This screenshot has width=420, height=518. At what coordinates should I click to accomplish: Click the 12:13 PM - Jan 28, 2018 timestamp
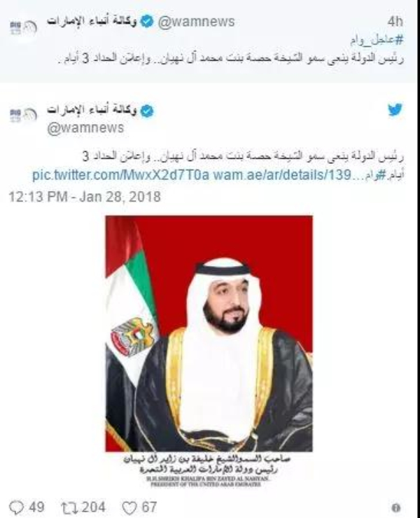click(x=85, y=197)
